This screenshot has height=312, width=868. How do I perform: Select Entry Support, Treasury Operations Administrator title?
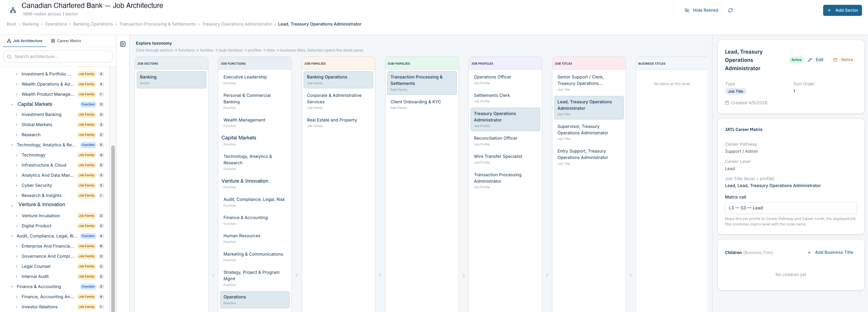[x=589, y=157]
